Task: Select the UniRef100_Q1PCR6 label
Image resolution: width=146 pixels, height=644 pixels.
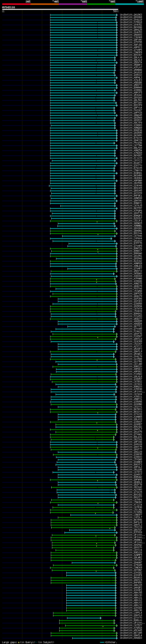Action: (x=131, y=299)
